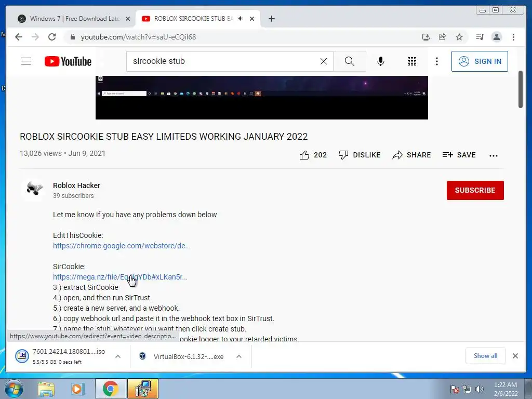532x399 pixels.
Task: Click the red SUBSCRIBE button
Action: point(475,190)
